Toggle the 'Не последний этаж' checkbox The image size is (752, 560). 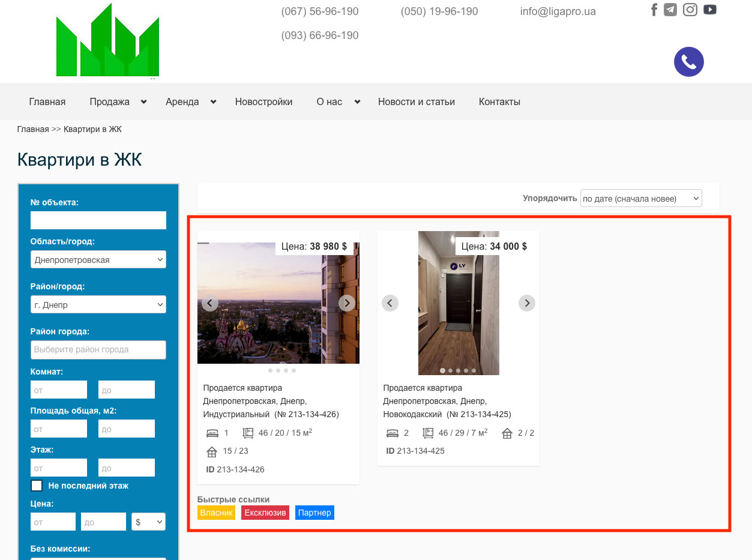[37, 486]
